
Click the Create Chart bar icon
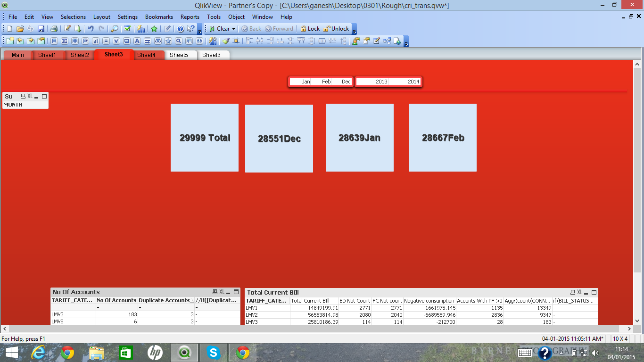[x=96, y=41]
